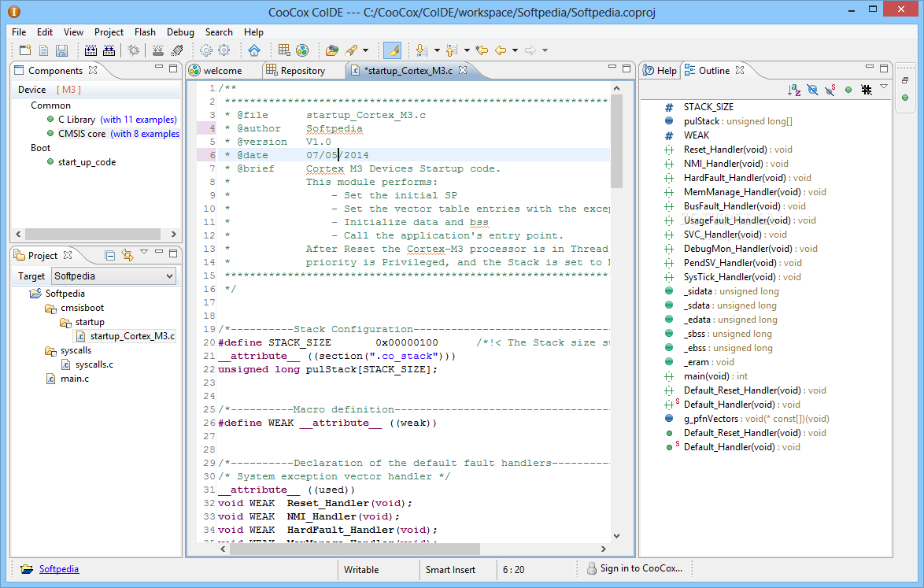This screenshot has height=588, width=924.
Task: Click the restore icon in the right-side strip
Action: coord(905,81)
